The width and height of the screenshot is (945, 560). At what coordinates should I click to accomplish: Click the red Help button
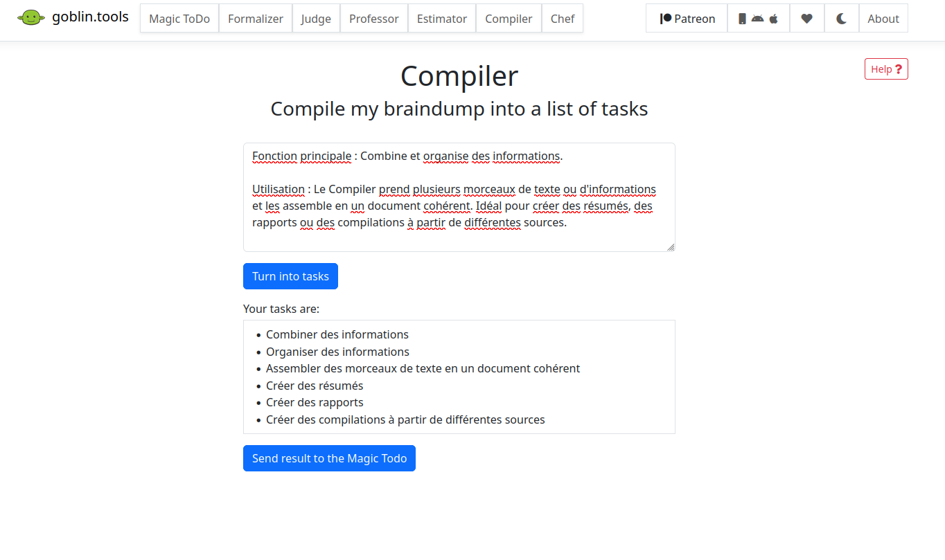[886, 69]
